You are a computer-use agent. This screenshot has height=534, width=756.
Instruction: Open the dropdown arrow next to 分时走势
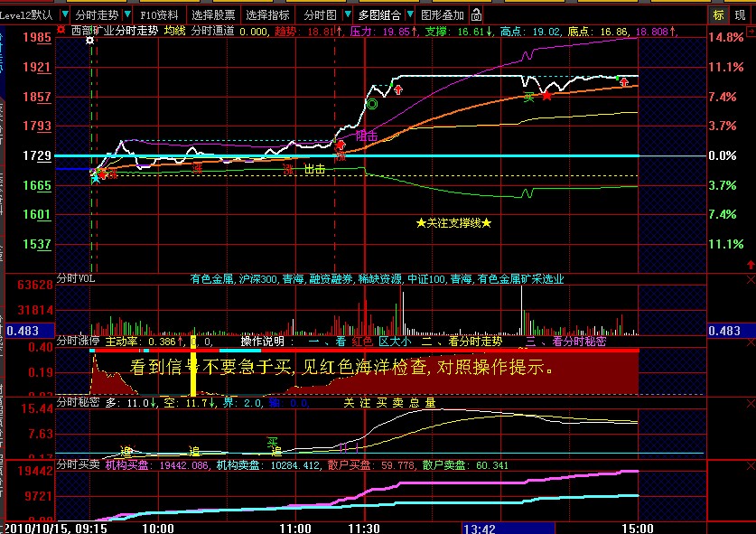click(x=127, y=14)
